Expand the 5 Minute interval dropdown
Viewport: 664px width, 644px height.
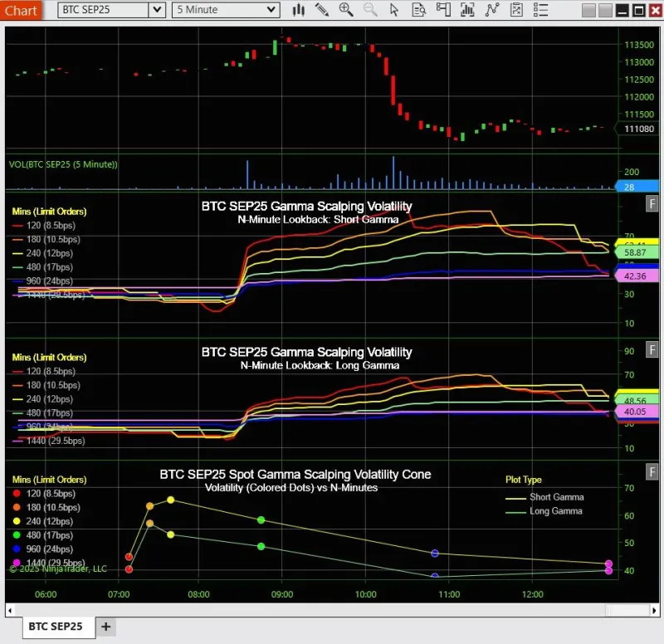pyautogui.click(x=271, y=10)
